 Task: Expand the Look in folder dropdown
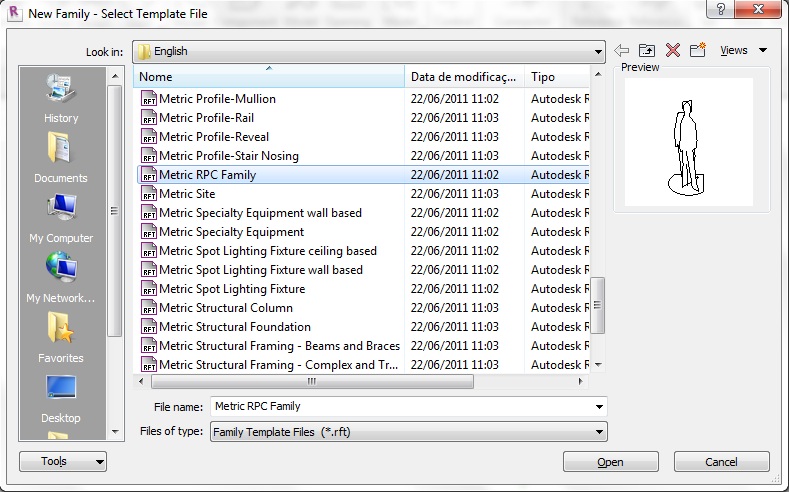pyautogui.click(x=598, y=52)
